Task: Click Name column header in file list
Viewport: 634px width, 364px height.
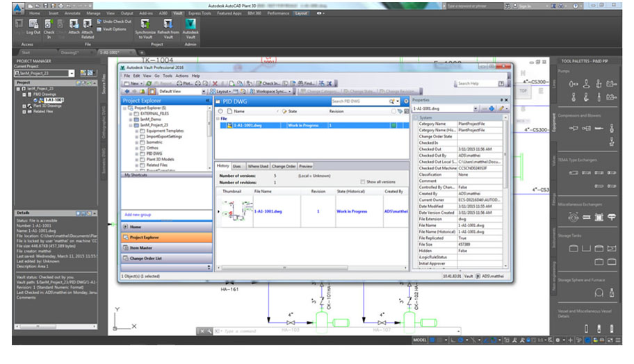Action: coord(239,111)
